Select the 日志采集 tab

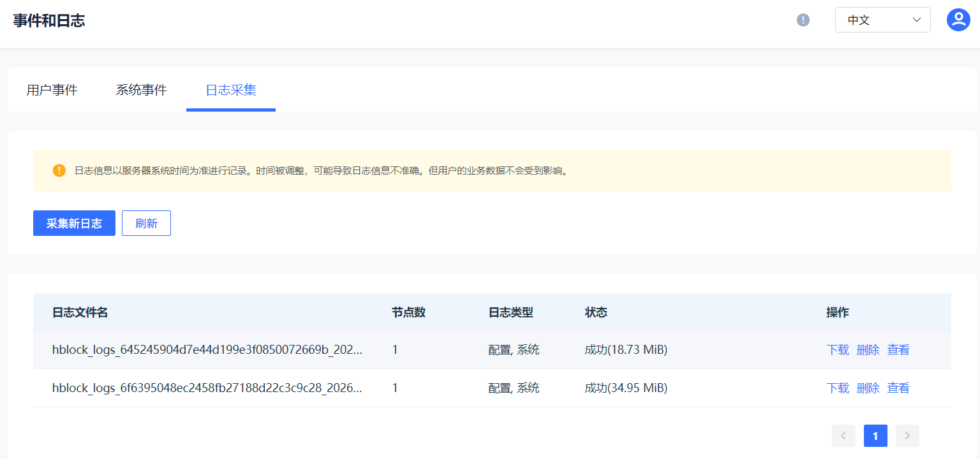231,90
